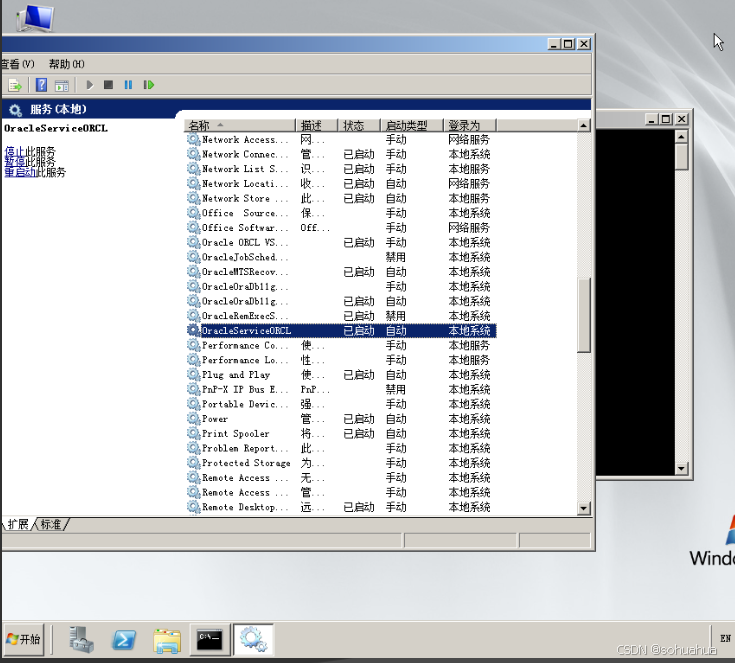Select the Protected Storage service row
Screen dimensions: 735x663
[x=341, y=463]
